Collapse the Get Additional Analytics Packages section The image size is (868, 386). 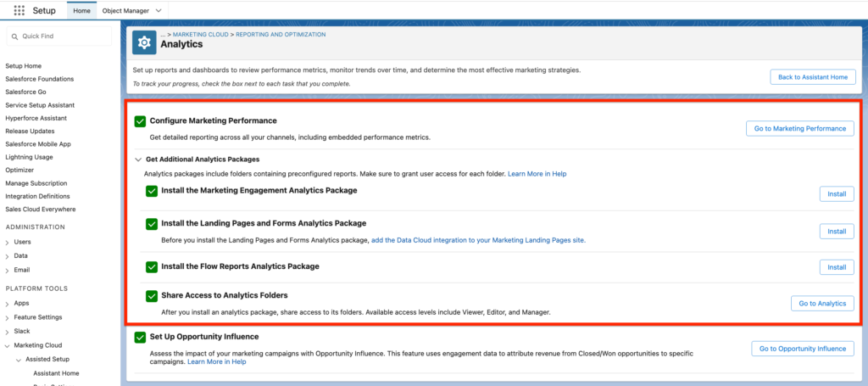(x=138, y=159)
